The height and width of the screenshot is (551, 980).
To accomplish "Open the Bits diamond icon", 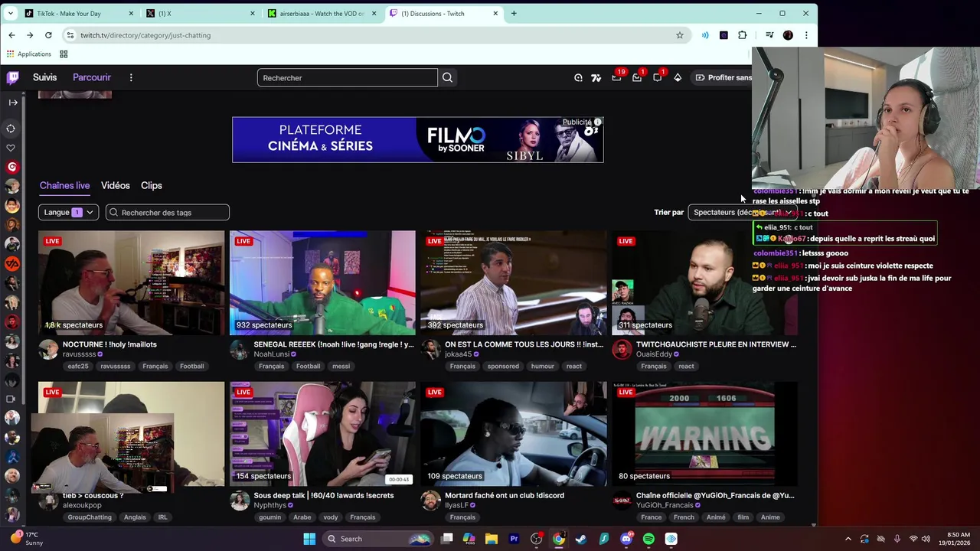I will [678, 77].
